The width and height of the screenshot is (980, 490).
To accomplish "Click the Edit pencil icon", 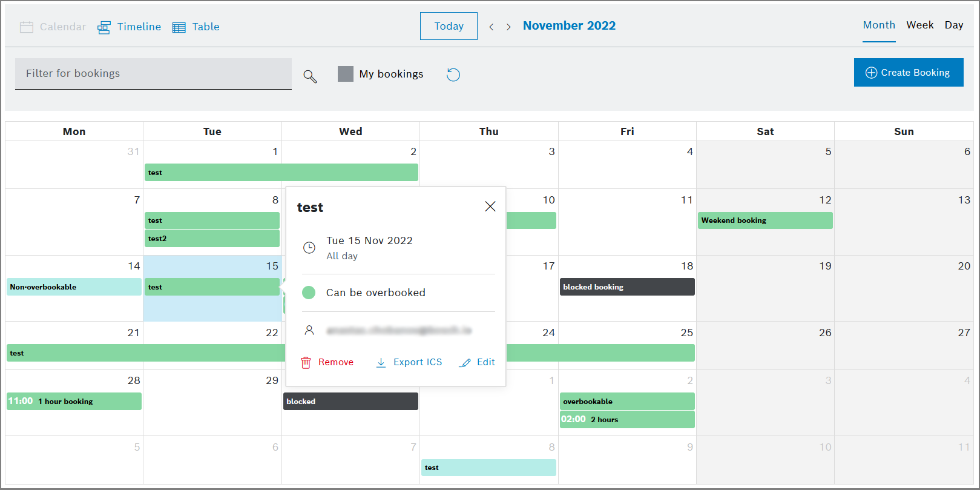I will pos(465,362).
